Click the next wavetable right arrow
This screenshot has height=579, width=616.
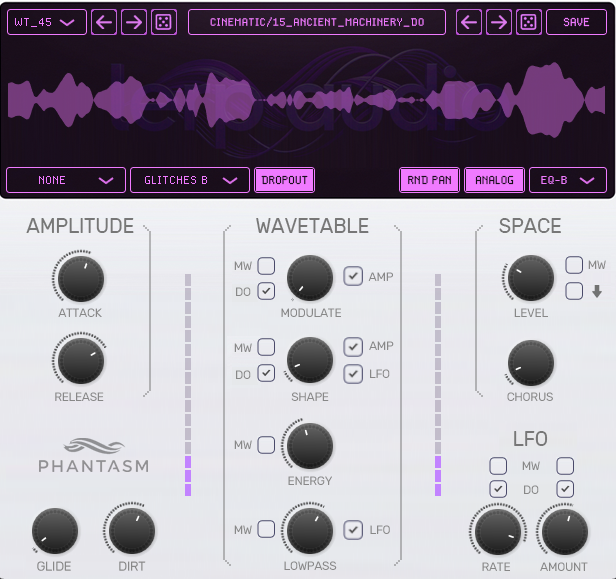(134, 22)
